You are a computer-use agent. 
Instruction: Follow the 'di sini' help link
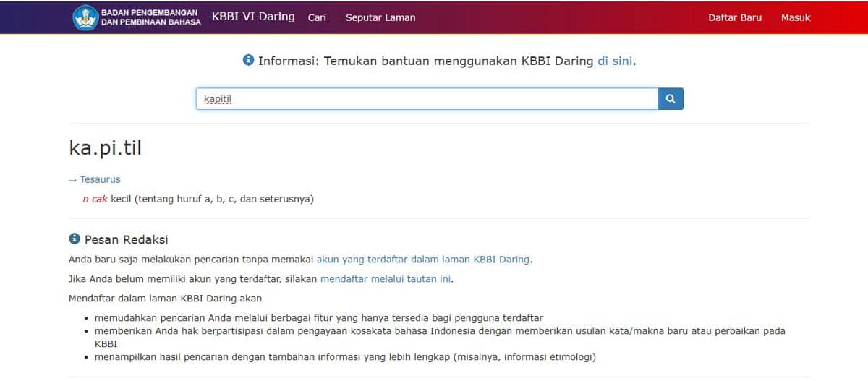point(615,61)
